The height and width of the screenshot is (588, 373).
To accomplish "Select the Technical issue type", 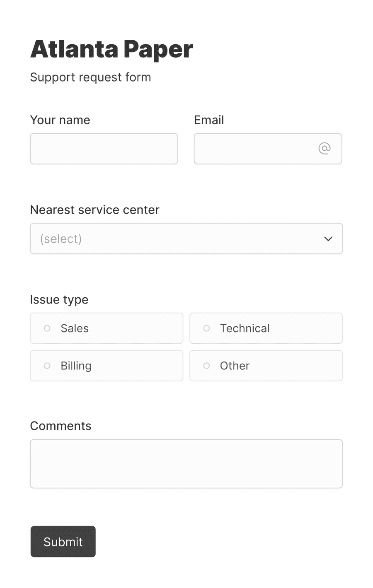I will point(266,328).
